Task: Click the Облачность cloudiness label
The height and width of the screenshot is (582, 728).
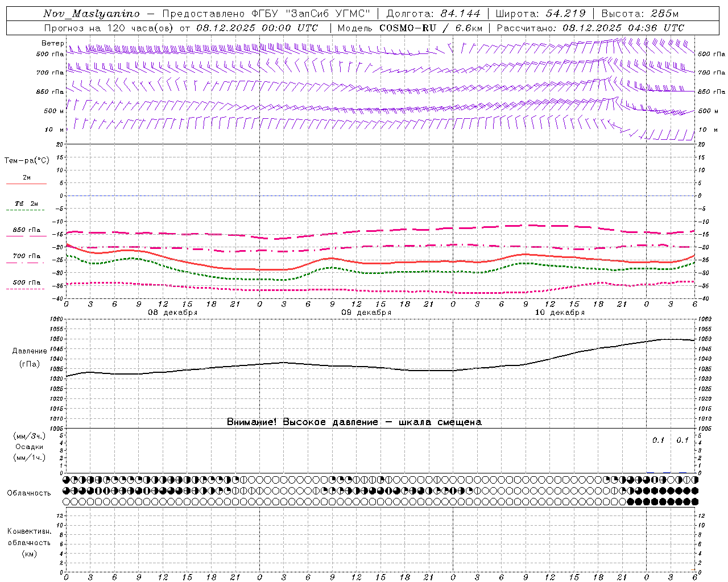Action: [x=29, y=493]
